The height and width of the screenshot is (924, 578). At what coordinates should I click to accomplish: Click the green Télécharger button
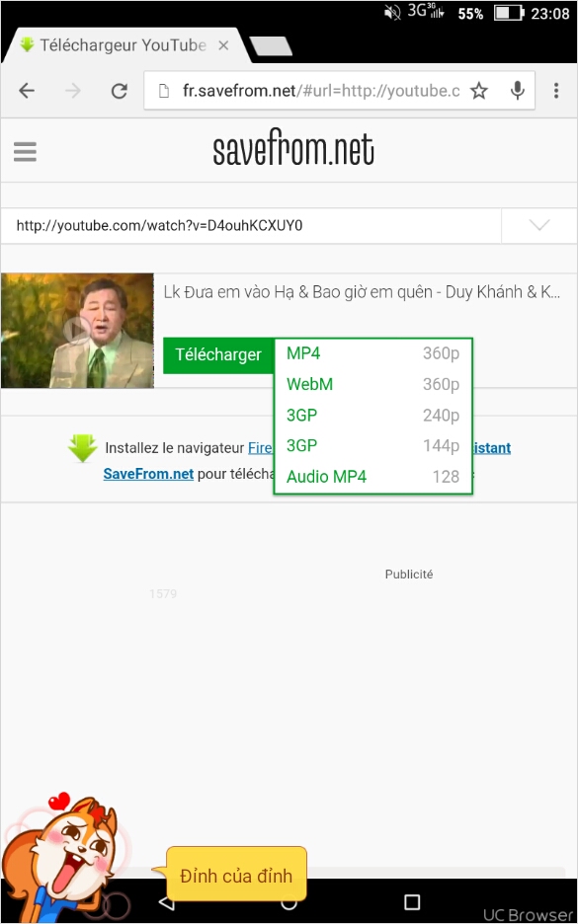(x=218, y=355)
